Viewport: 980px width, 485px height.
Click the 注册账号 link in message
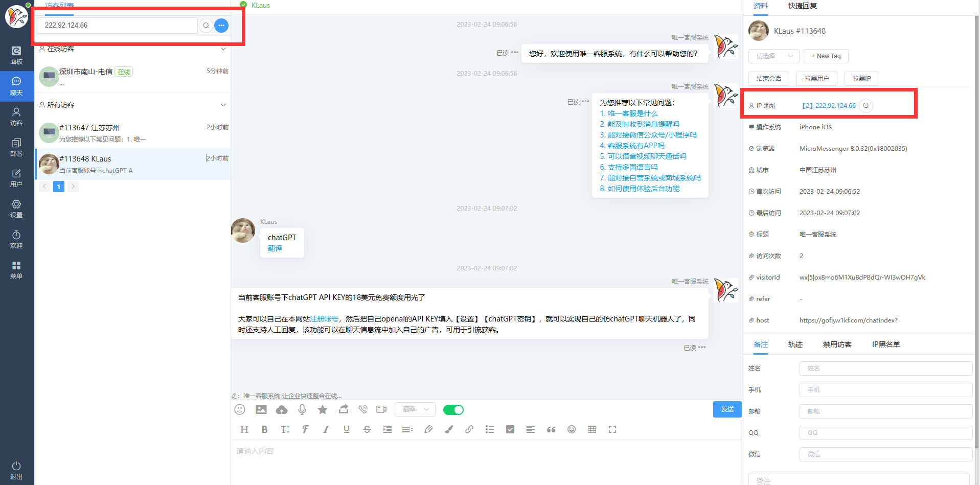pos(324,319)
